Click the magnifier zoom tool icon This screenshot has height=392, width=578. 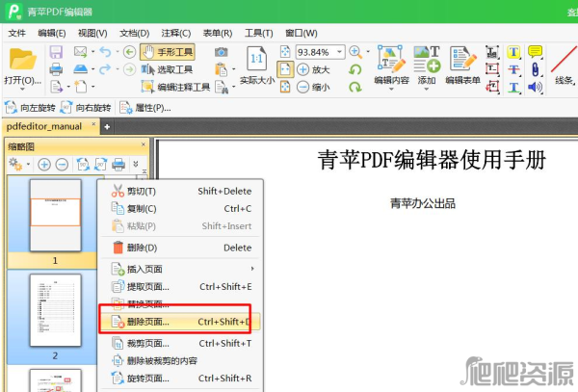pyautogui.click(x=355, y=52)
